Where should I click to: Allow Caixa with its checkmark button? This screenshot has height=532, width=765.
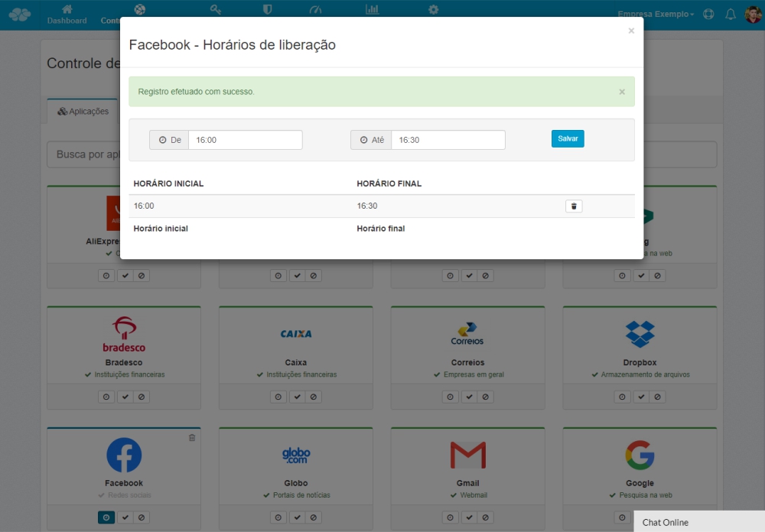297,397
